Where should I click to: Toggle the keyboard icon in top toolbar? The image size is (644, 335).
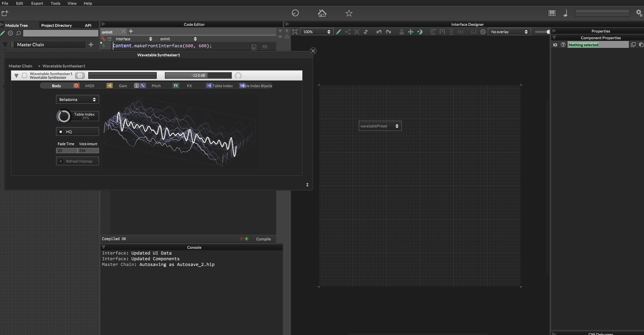pyautogui.click(x=552, y=13)
